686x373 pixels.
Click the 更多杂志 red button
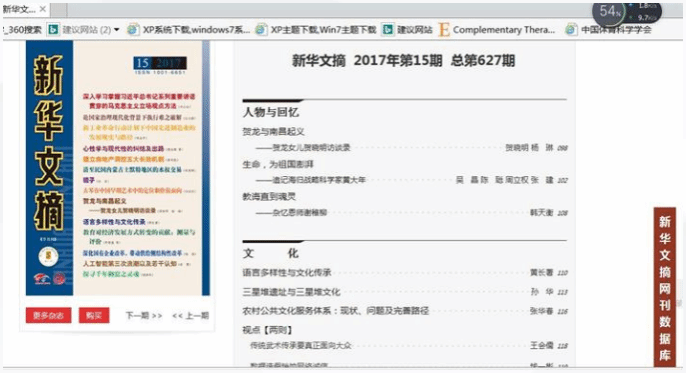coord(49,315)
